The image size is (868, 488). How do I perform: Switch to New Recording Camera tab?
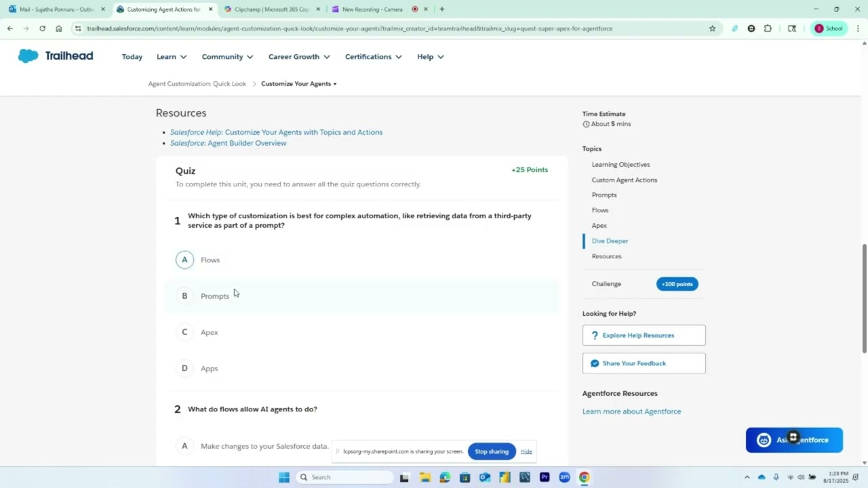[x=378, y=9]
